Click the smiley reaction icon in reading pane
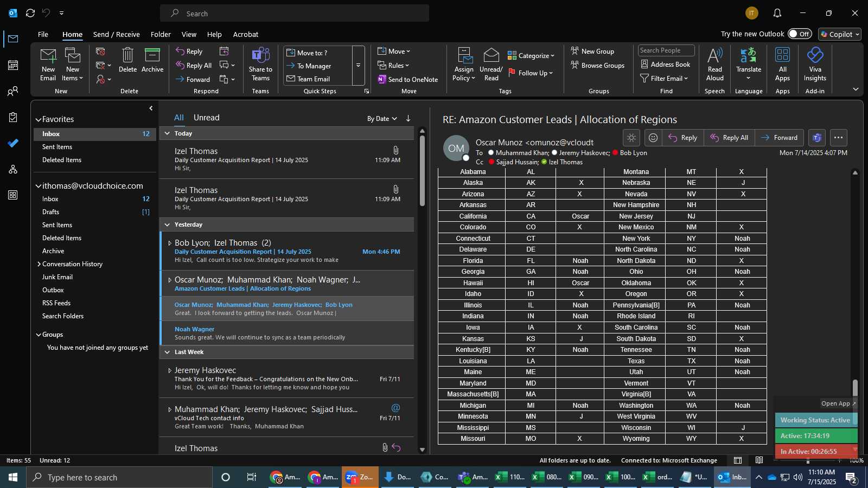Viewport: 868px width, 488px height. (653, 138)
